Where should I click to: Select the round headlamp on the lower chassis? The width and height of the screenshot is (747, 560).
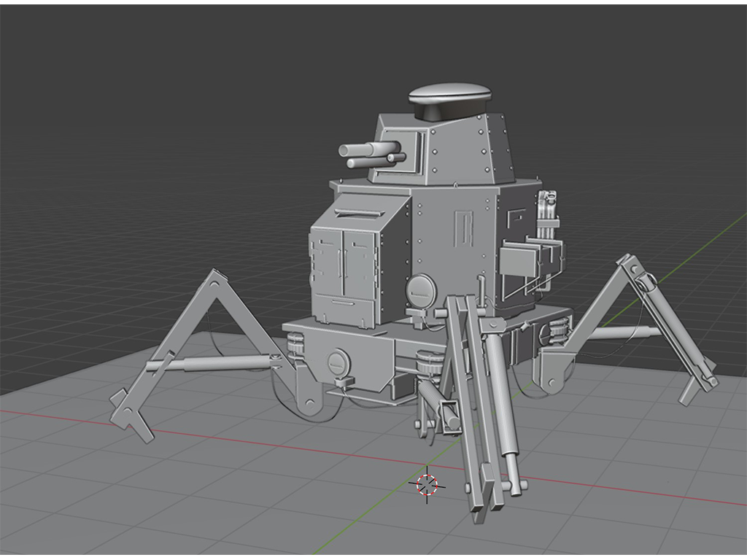(338, 365)
